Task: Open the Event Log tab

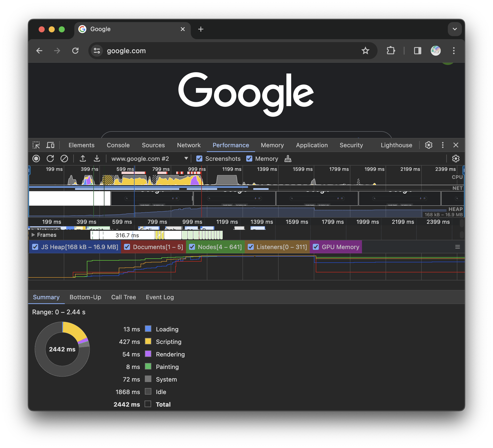Action: click(160, 297)
